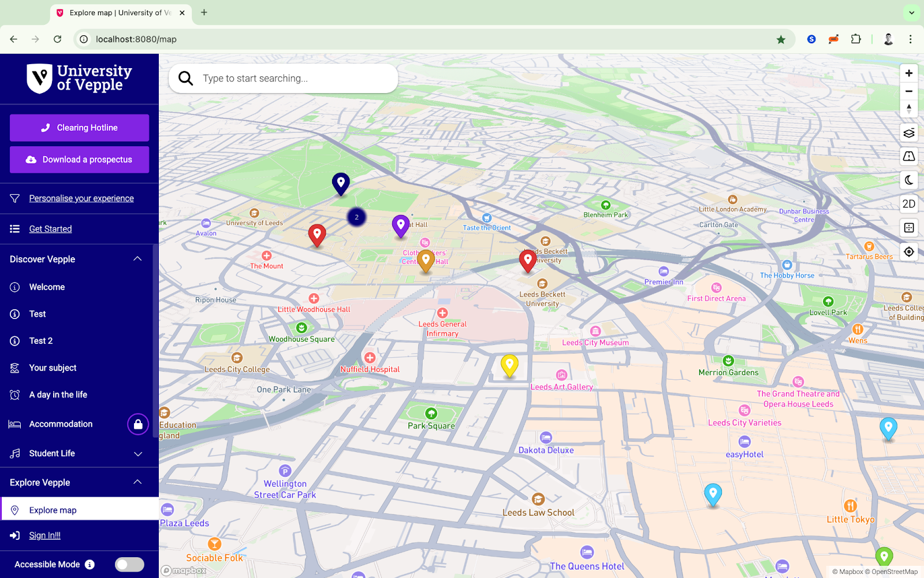Click the First Direct Arena map label
The height and width of the screenshot is (578, 924).
(x=716, y=299)
